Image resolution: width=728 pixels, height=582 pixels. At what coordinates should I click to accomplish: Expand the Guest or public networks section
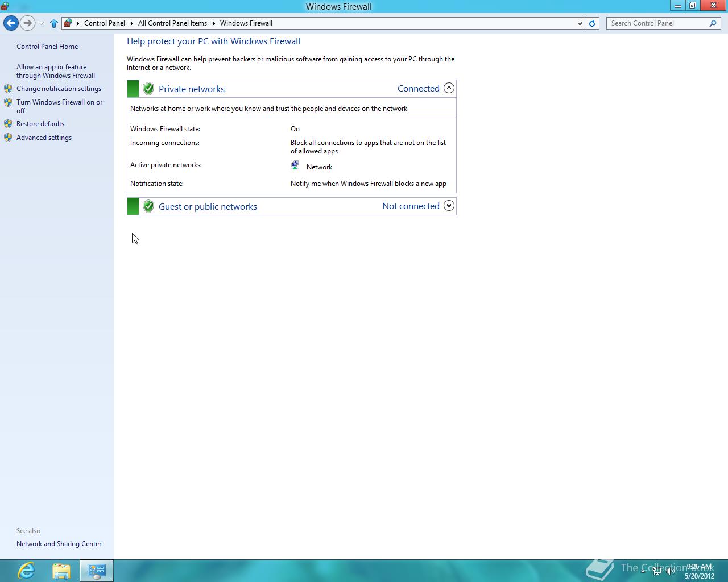click(449, 206)
